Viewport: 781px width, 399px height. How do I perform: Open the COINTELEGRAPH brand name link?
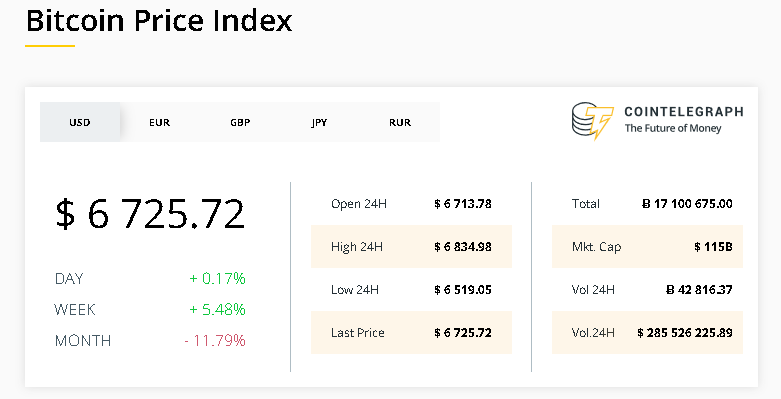point(684,112)
